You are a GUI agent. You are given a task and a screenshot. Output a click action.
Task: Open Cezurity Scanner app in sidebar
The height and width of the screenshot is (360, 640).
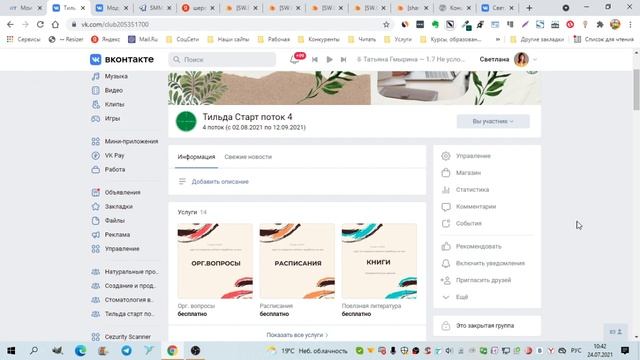121,337
